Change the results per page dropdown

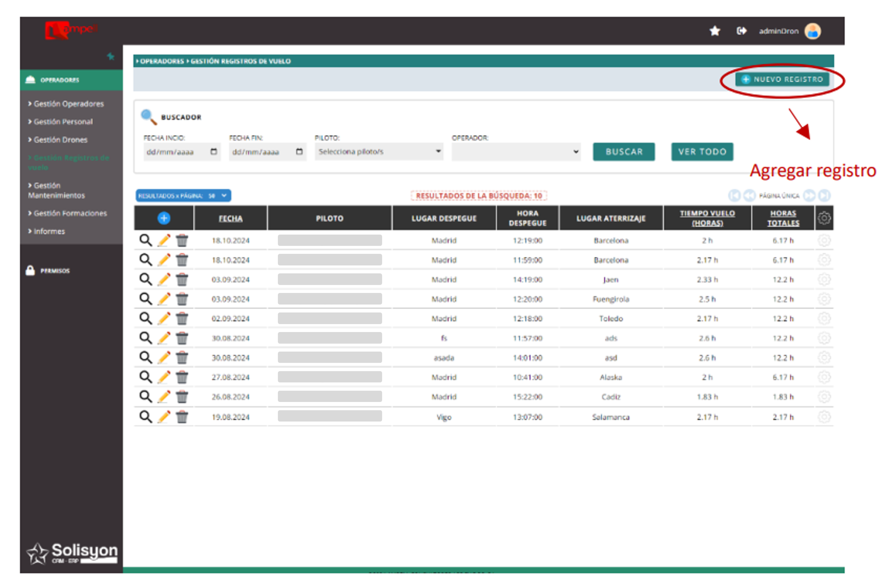(x=183, y=195)
